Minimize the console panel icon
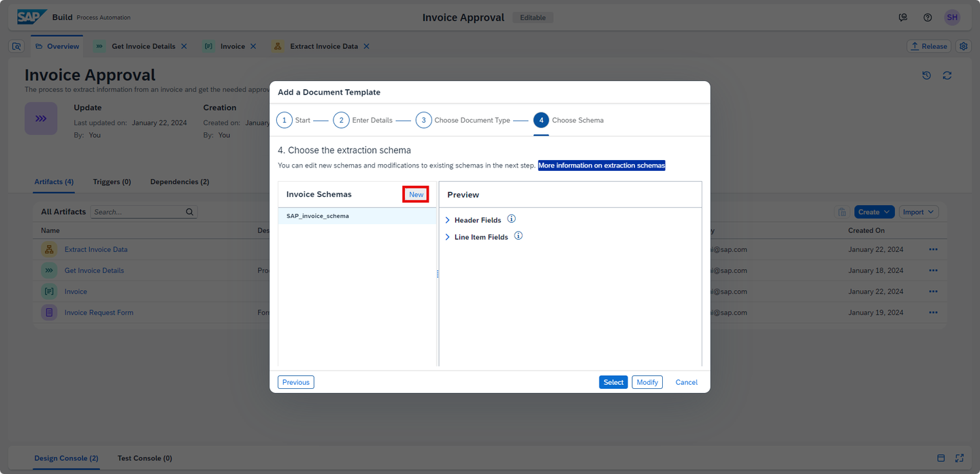Viewport: 980px width, 474px height. [941, 458]
